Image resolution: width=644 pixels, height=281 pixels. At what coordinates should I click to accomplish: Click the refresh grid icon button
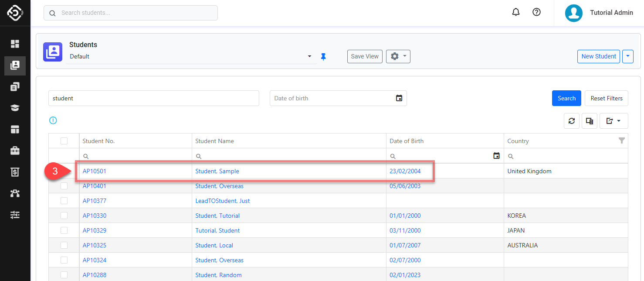(572, 121)
